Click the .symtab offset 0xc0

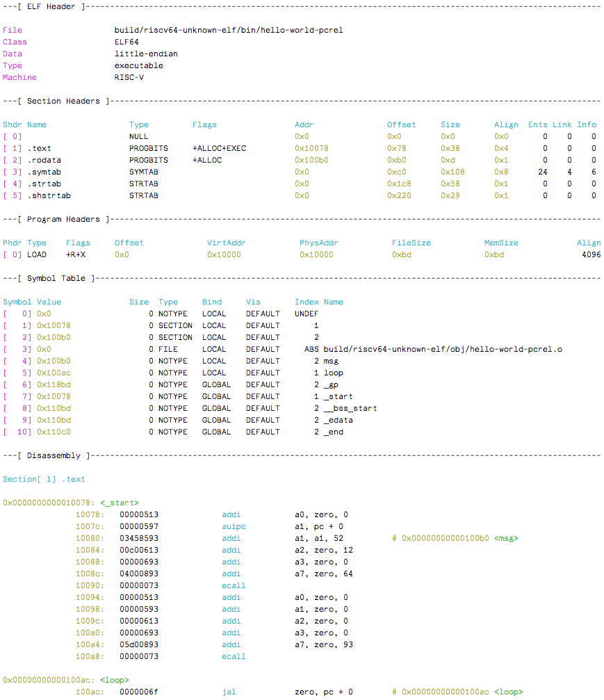pos(397,172)
